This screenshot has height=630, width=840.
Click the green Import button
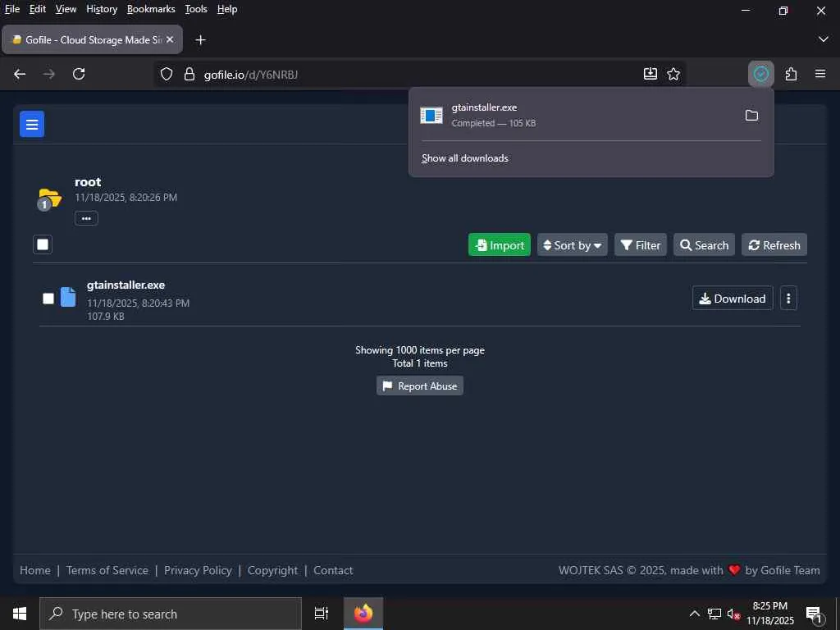pos(500,244)
